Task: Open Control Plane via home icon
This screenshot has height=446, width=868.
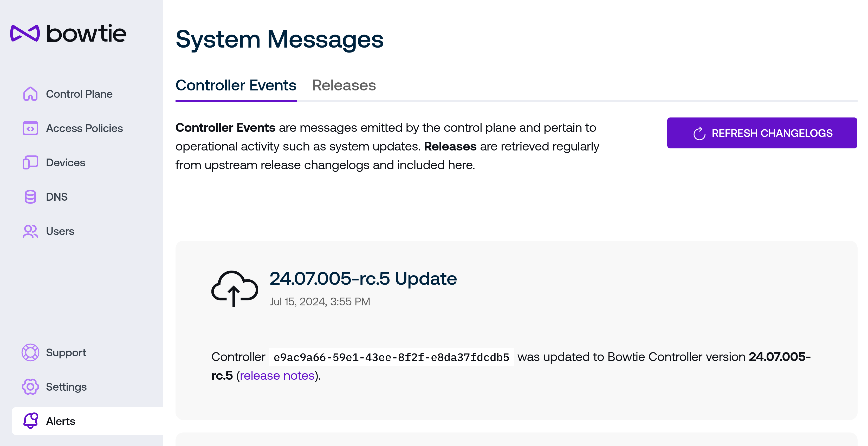Action: 30,94
